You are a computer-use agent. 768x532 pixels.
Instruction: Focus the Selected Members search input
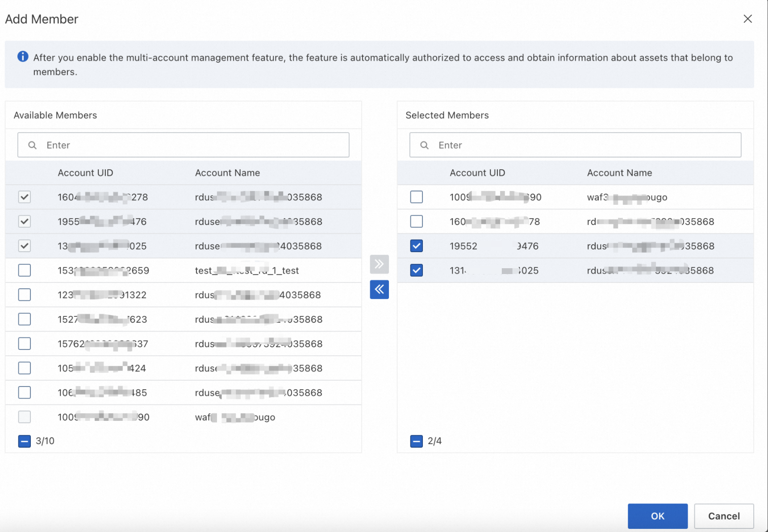point(576,145)
